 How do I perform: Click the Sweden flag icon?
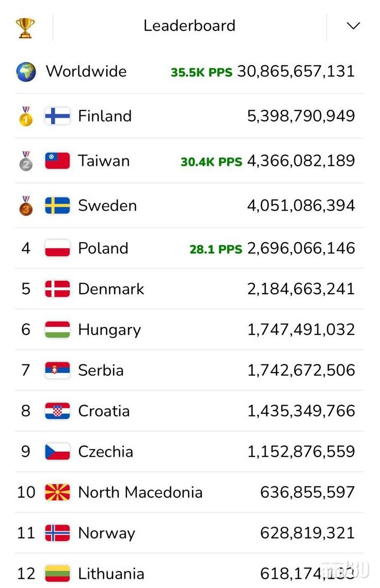pyautogui.click(x=57, y=206)
